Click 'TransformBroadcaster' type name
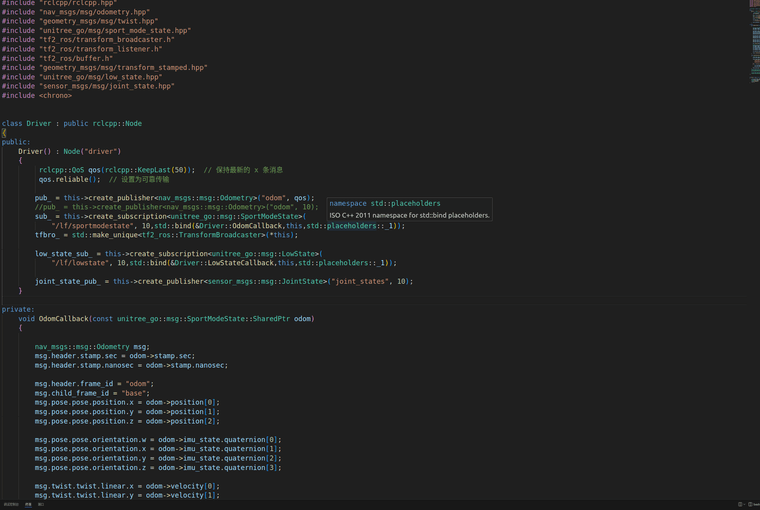Viewport: 760px width, 510px height. [x=220, y=235]
